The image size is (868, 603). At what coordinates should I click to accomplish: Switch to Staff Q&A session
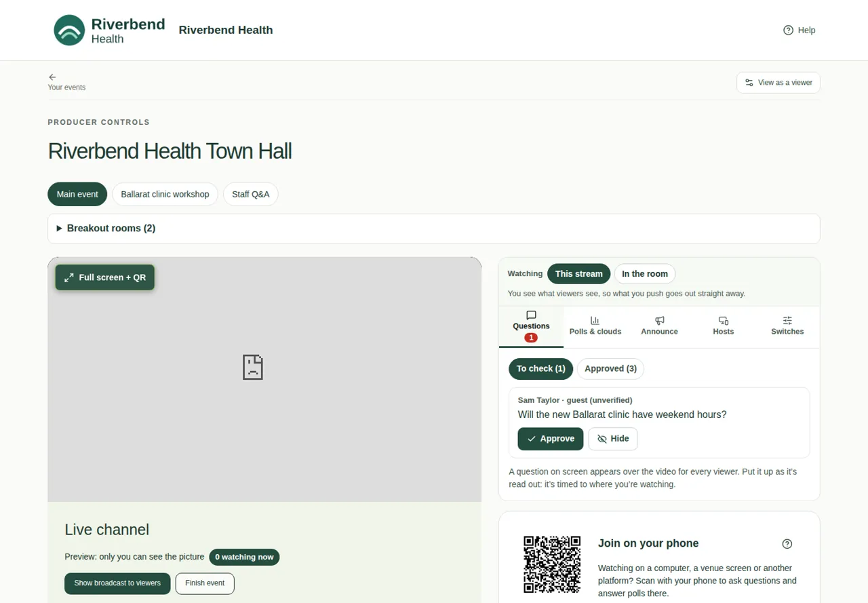pos(251,194)
